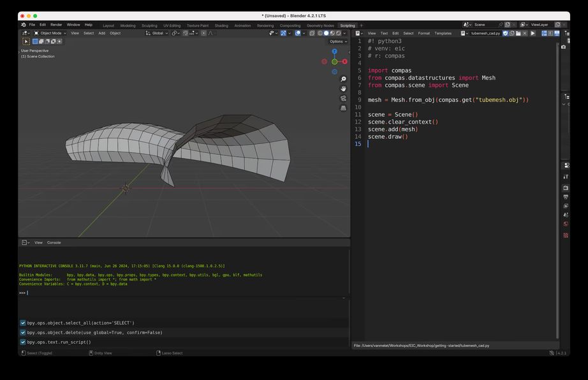
Task: Toggle snapping magnet in viewport header
Action: (x=185, y=33)
